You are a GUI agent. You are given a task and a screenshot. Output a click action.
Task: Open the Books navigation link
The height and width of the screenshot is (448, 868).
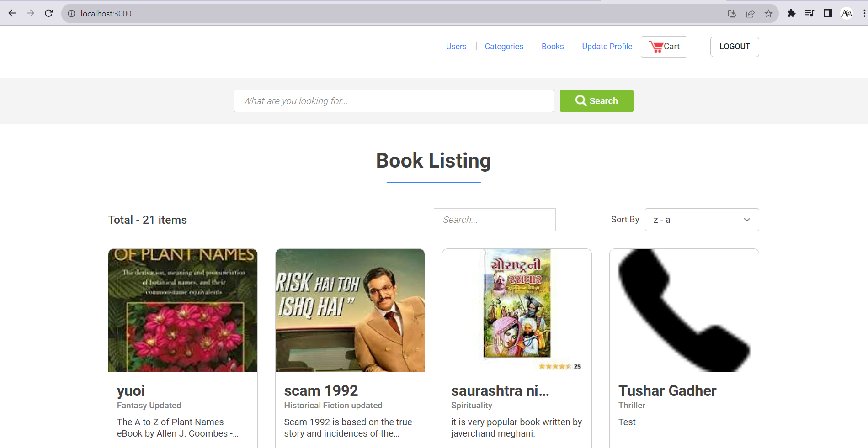tap(553, 47)
